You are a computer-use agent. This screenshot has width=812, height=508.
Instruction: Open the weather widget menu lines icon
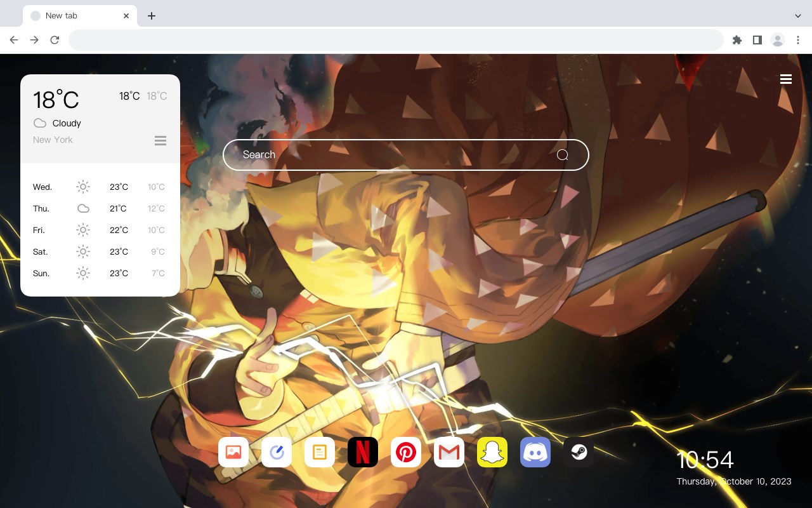(160, 140)
